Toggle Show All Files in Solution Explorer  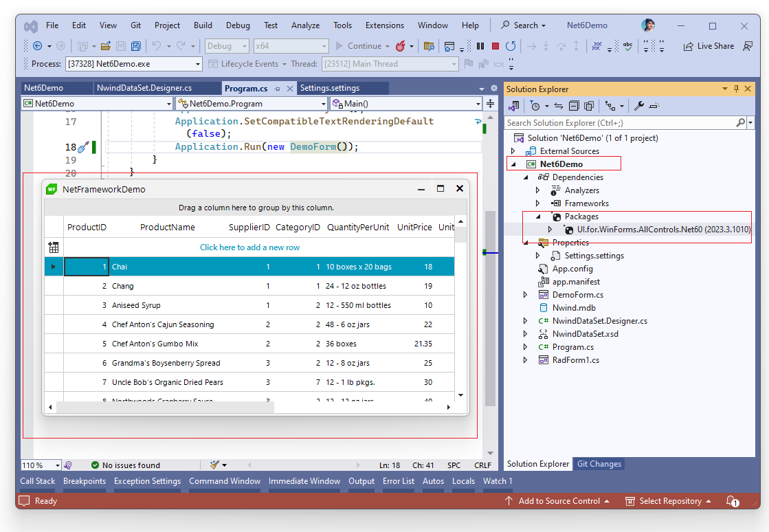[x=588, y=105]
